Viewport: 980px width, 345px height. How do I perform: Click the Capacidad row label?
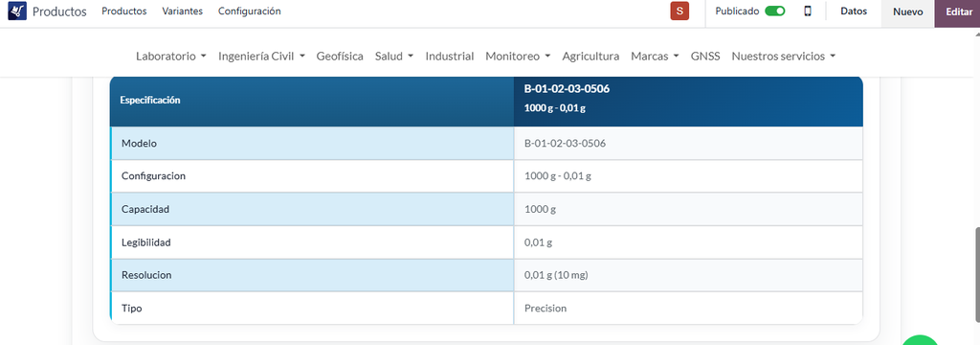click(x=145, y=209)
